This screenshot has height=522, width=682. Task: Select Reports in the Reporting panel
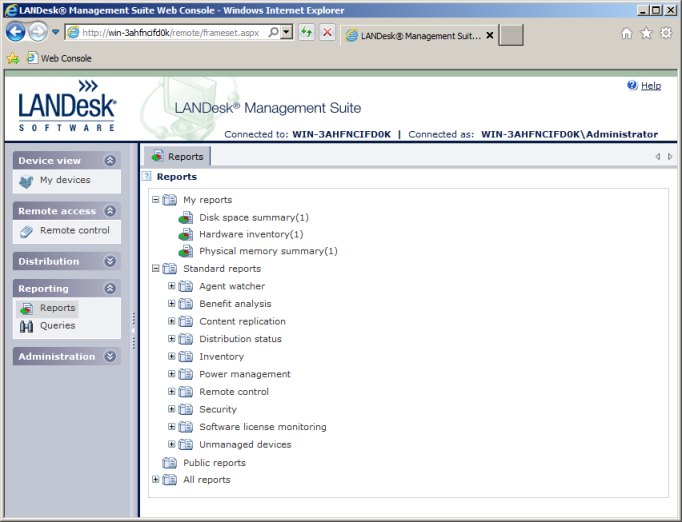point(57,308)
